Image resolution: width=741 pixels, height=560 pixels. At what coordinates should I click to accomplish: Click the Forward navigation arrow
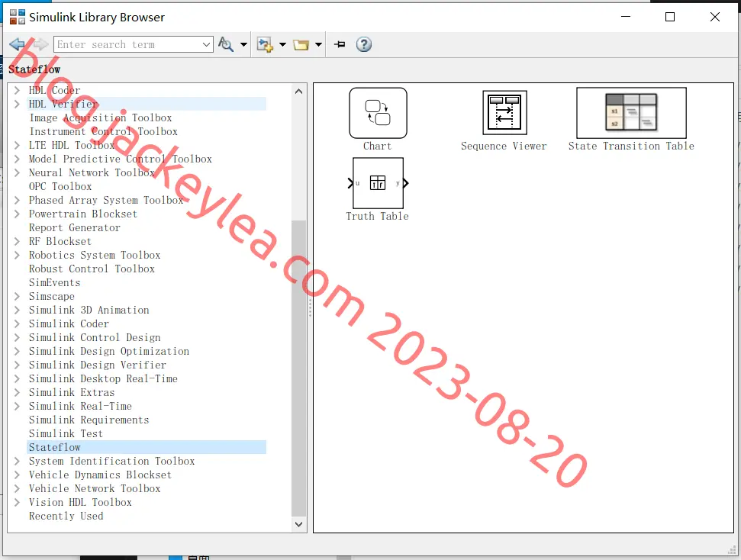[x=40, y=44]
